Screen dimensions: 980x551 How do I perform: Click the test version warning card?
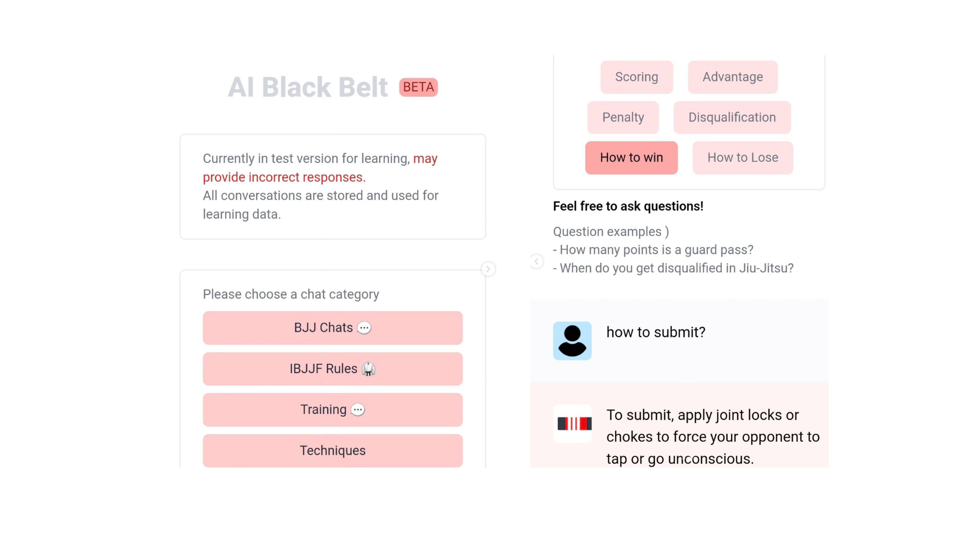click(332, 186)
